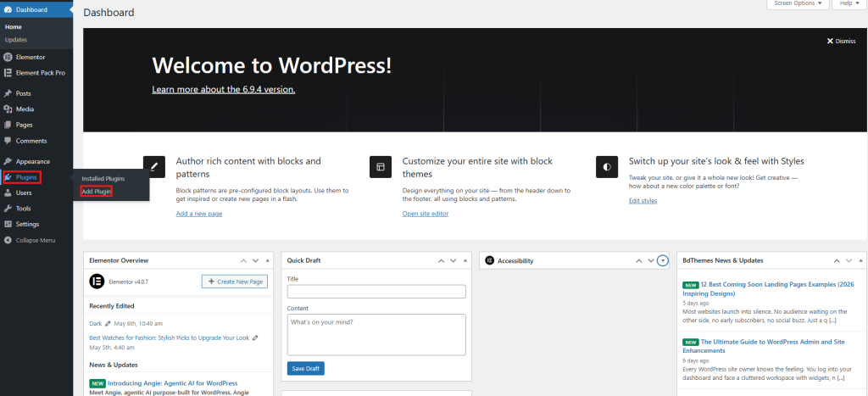Click the Comments bubble icon
This screenshot has width=868, height=396.
(x=8, y=141)
